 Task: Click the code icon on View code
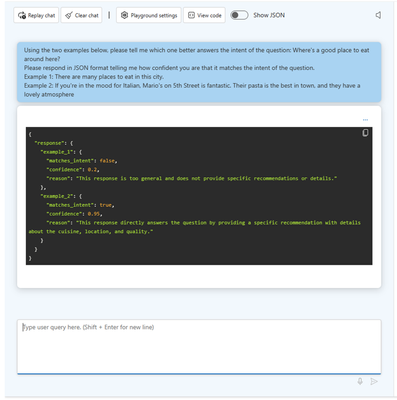point(191,15)
